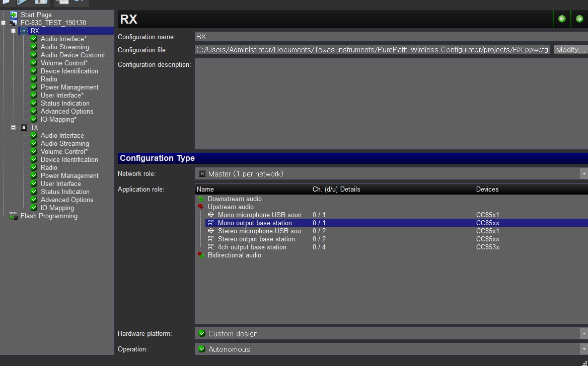Open Device Identification under TX
The height and width of the screenshot is (366, 588).
69,159
